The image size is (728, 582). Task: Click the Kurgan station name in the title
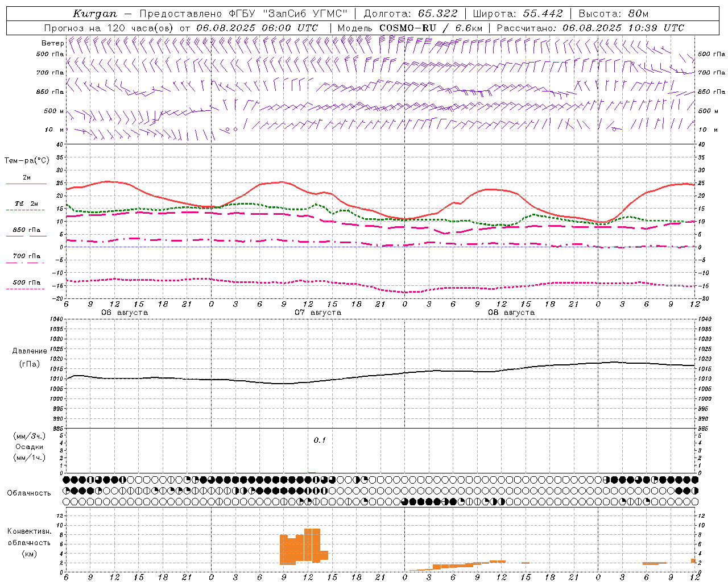(95, 14)
